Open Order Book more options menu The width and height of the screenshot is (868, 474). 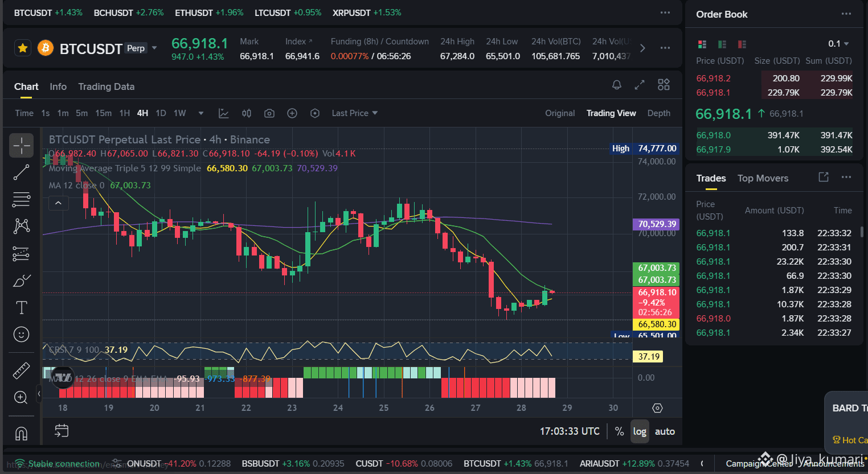pos(846,14)
